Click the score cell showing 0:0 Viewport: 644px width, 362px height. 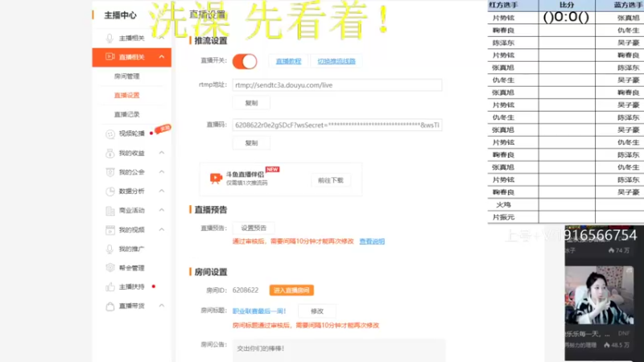coord(567,17)
